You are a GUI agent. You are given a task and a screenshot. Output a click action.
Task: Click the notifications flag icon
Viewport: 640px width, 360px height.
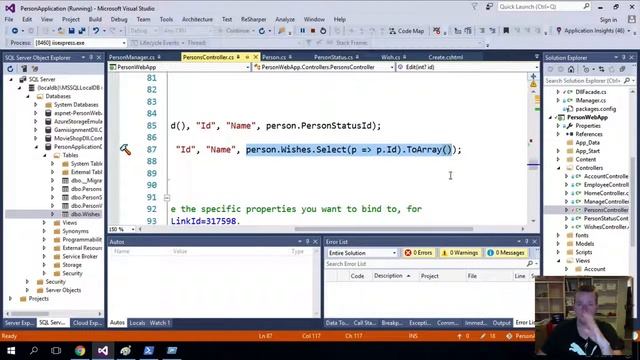(474, 7)
